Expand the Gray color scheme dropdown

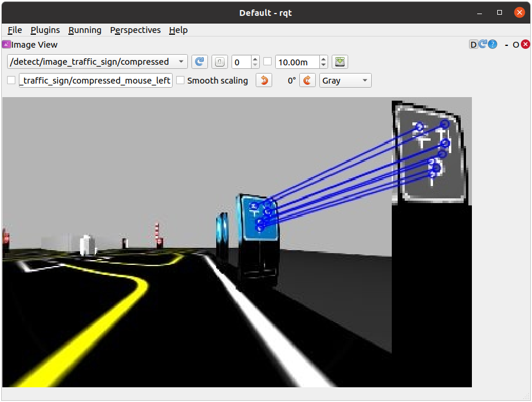(345, 81)
